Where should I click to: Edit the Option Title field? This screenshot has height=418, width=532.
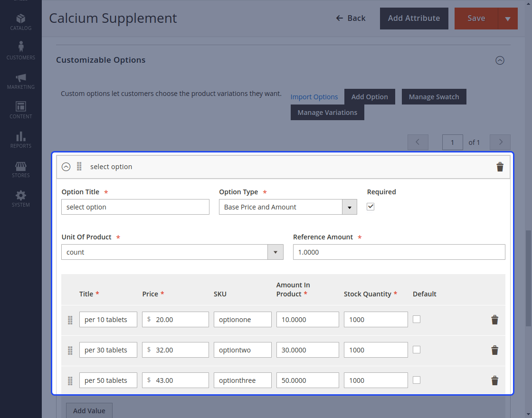click(135, 207)
